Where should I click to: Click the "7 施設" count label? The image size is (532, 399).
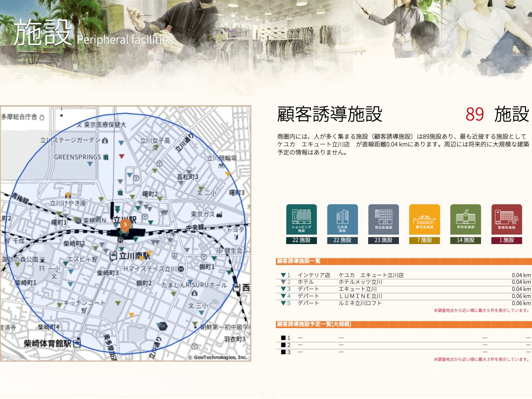tap(424, 240)
